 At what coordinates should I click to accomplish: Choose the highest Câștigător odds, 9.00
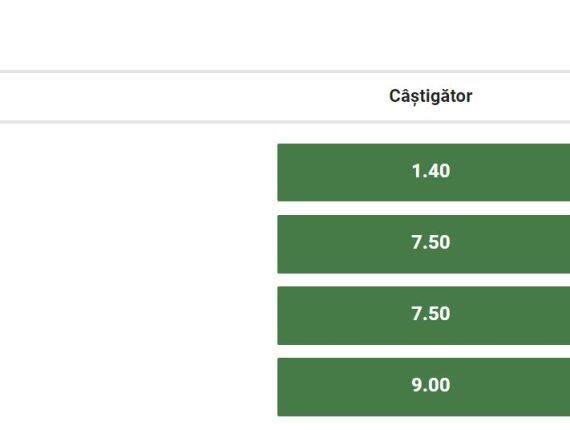tap(424, 387)
